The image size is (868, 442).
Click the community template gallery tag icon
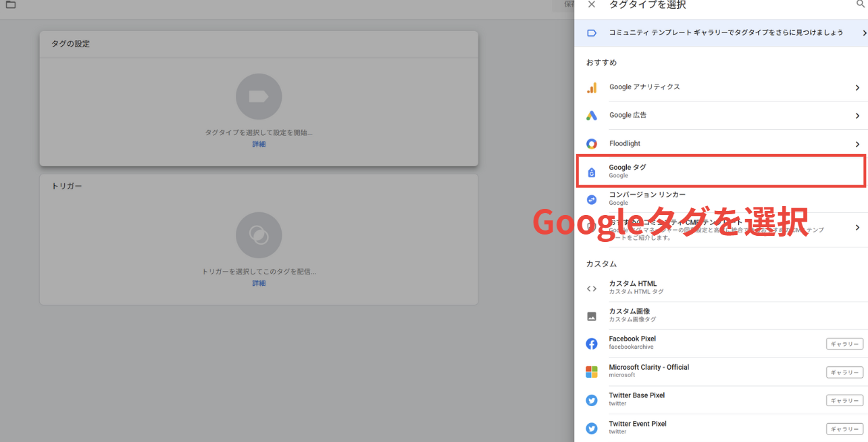click(x=592, y=32)
